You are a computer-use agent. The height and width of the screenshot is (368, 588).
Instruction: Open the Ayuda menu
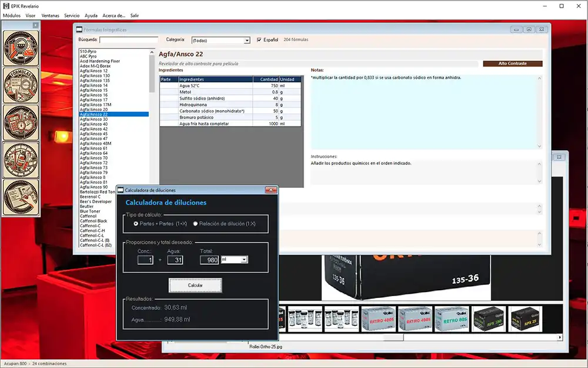[91, 15]
